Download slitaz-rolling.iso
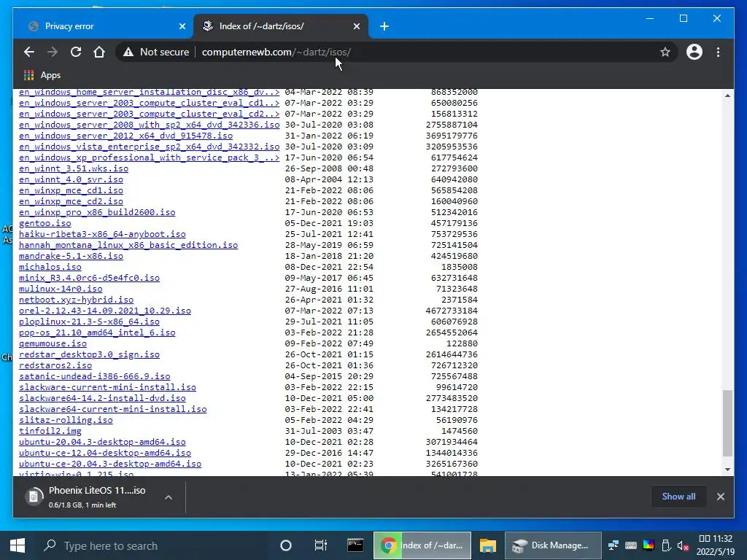 66,421
